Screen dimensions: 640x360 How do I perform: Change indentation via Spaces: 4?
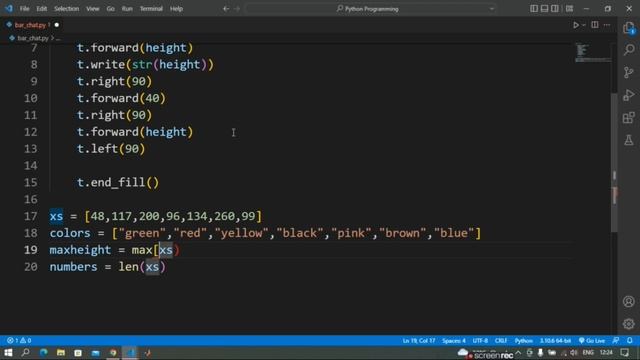[453, 340]
